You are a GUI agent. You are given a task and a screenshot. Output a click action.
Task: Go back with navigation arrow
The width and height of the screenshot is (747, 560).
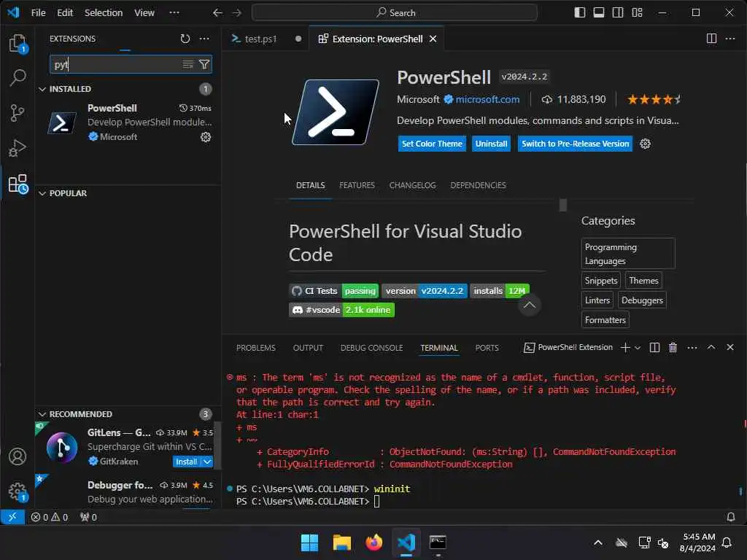(217, 13)
